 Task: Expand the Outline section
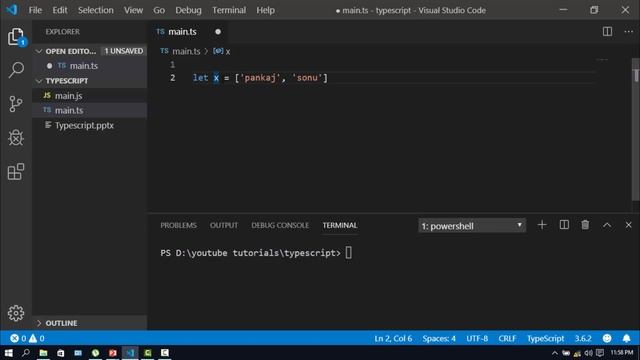tap(39, 323)
